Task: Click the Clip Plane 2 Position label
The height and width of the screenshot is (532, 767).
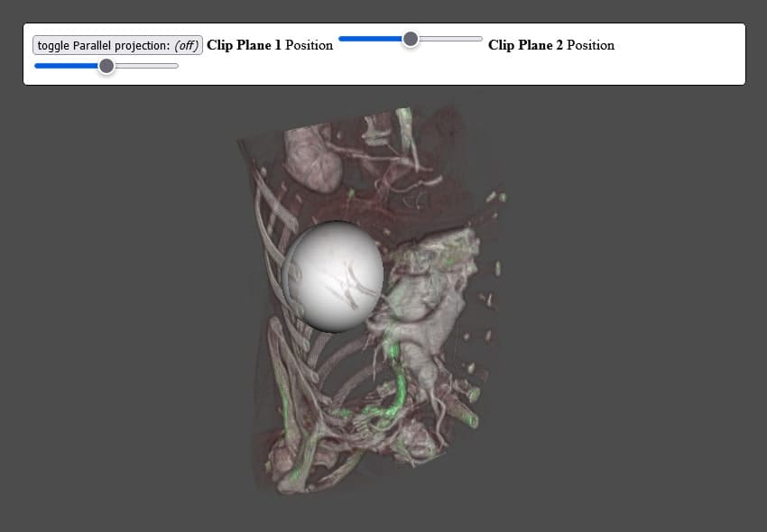Action: click(x=550, y=45)
